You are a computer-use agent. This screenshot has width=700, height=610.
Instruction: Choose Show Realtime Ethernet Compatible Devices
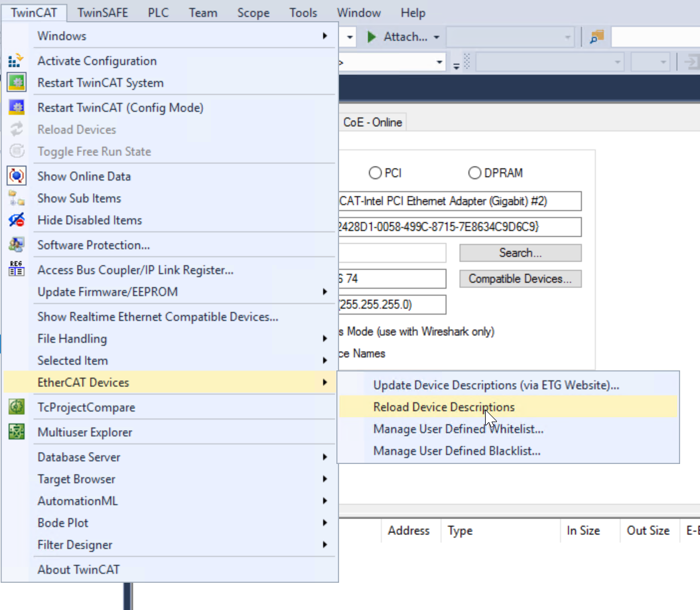pos(169,317)
